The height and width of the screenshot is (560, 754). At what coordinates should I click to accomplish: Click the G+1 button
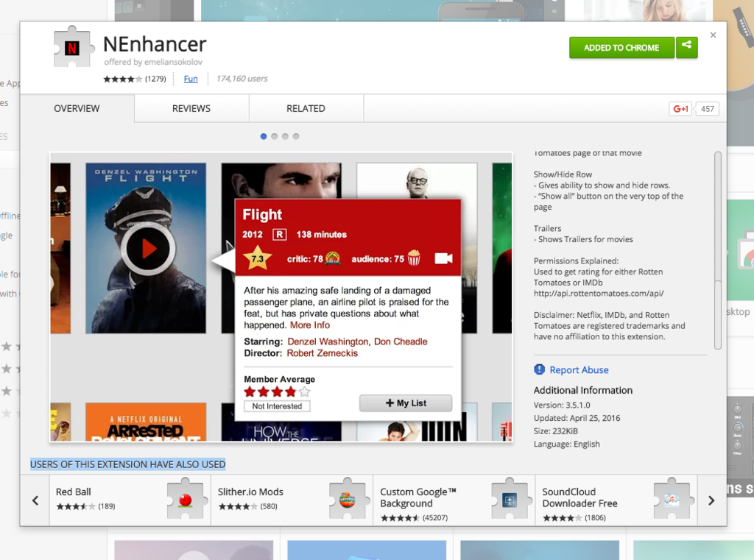tap(681, 109)
